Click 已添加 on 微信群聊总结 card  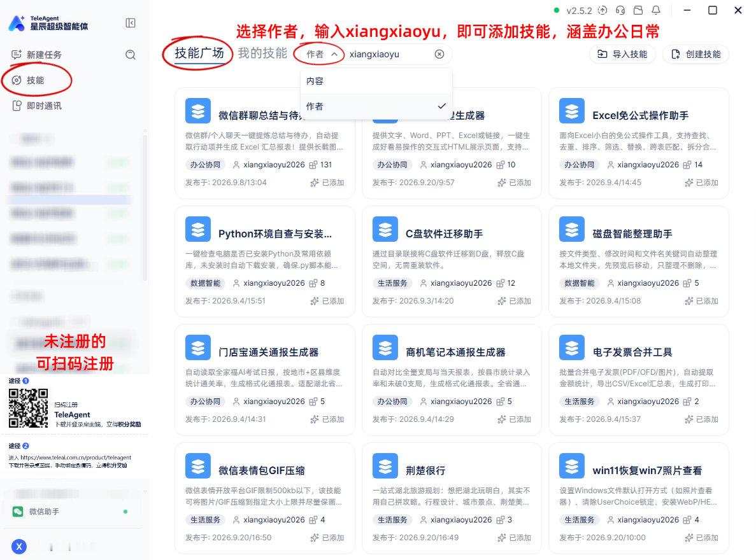(x=327, y=183)
